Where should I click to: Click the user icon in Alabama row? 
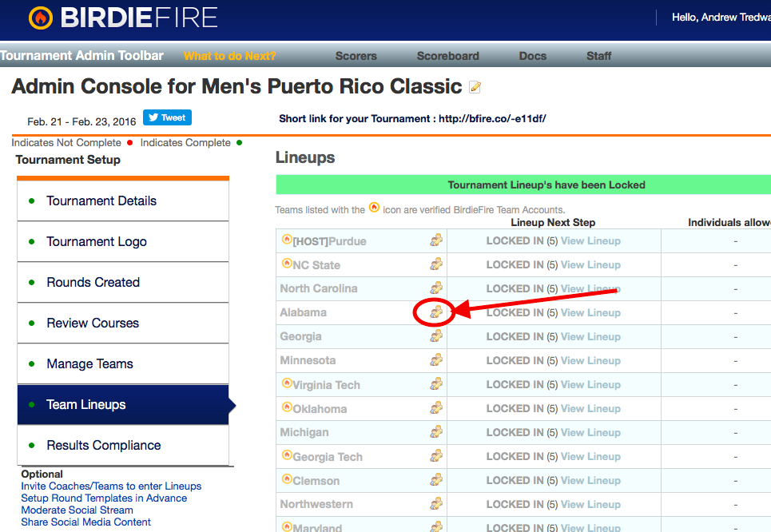click(x=436, y=312)
